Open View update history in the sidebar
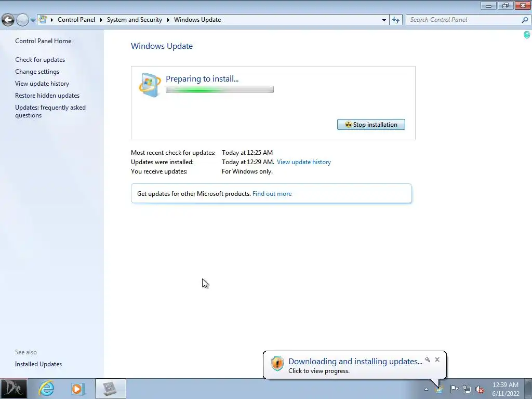 (42, 84)
